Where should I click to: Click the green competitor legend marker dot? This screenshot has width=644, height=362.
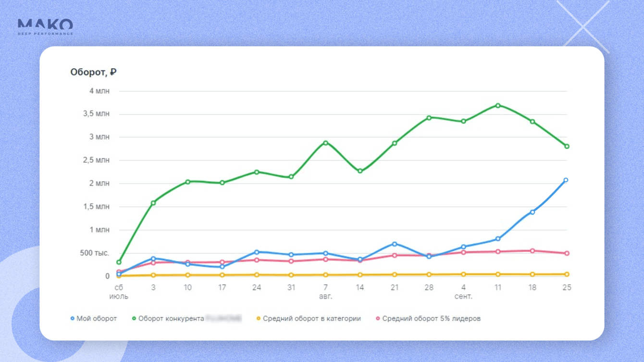tap(134, 318)
